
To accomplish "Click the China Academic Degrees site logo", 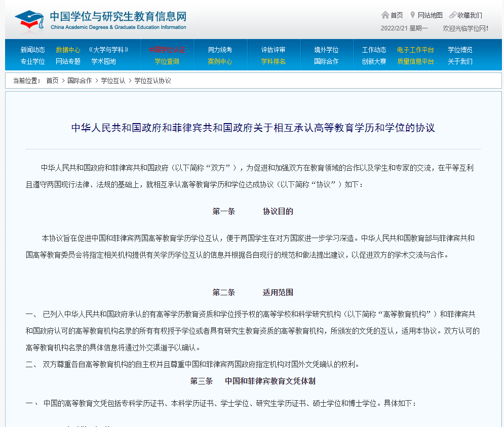I will coord(101,19).
